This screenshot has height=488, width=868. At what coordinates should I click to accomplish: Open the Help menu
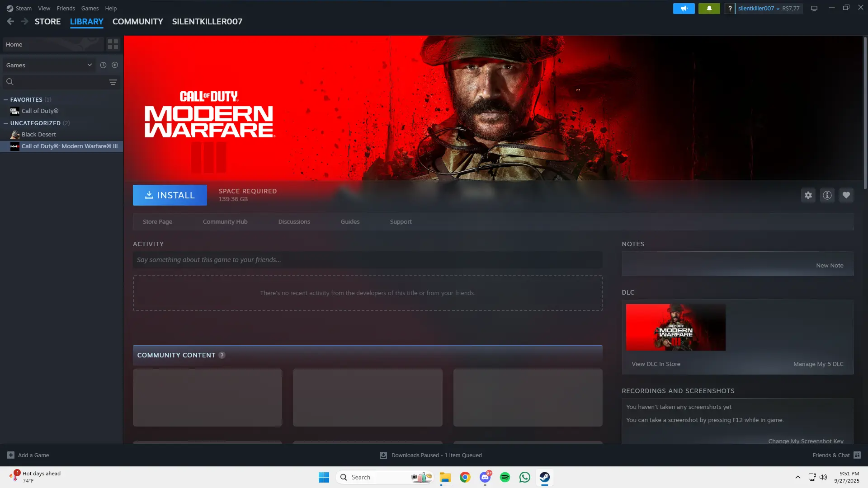[x=111, y=8]
